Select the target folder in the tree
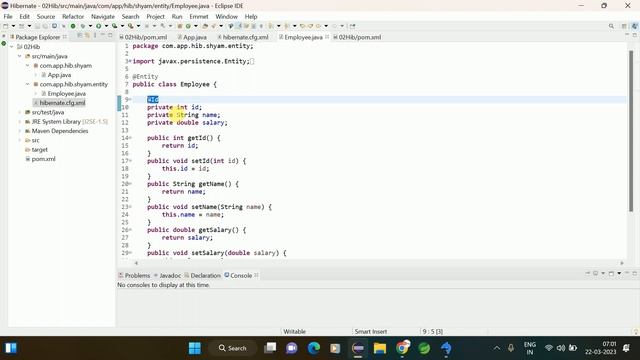 point(40,149)
